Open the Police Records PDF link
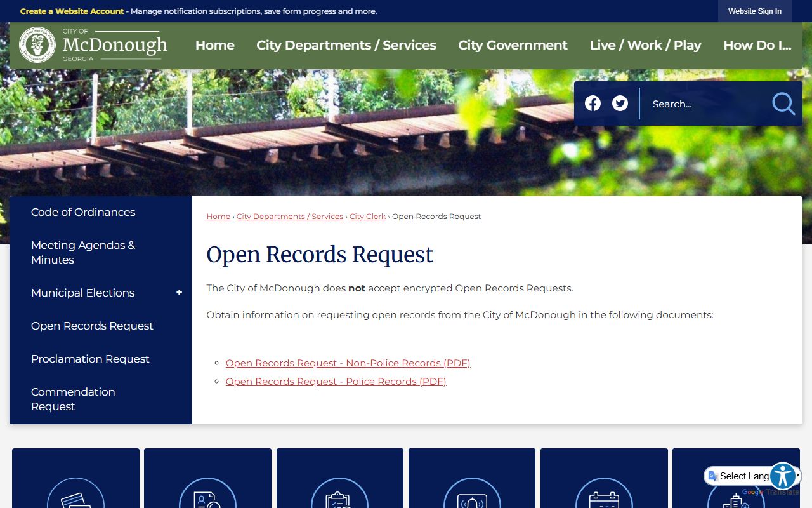This screenshot has height=508, width=812. pyautogui.click(x=336, y=382)
